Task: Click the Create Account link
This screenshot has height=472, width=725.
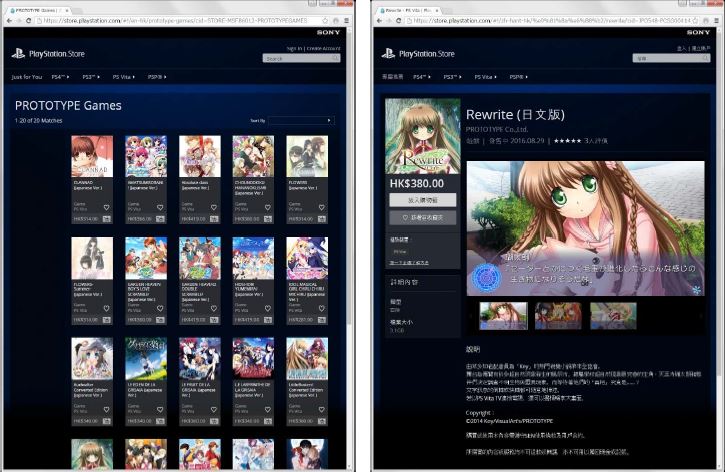Action: tap(322, 48)
